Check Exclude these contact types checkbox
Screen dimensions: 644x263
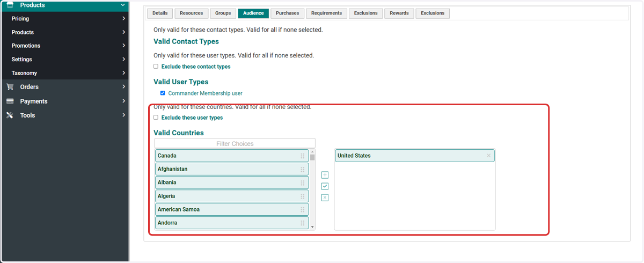(x=156, y=67)
